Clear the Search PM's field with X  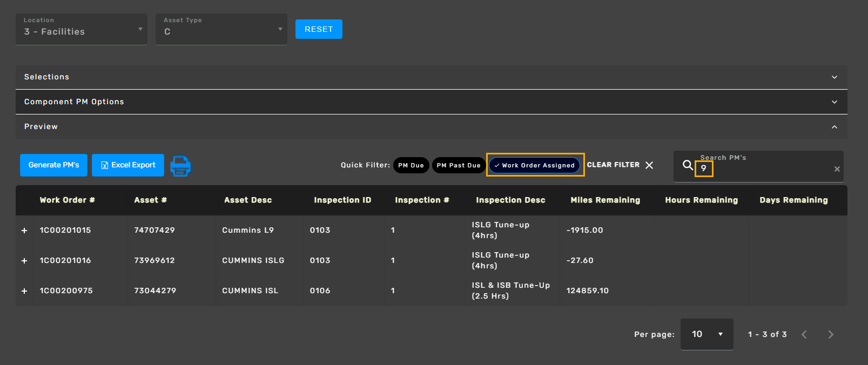(x=837, y=169)
